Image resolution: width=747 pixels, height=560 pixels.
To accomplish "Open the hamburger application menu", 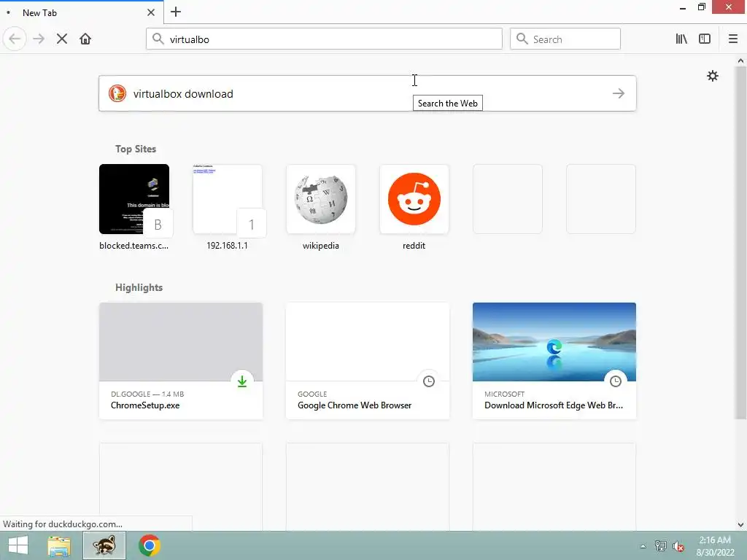I will click(733, 39).
